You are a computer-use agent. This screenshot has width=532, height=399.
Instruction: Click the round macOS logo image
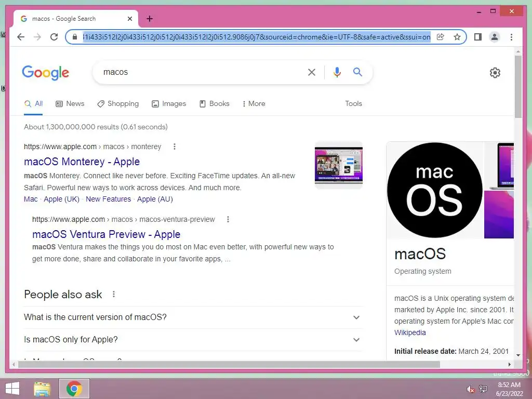point(435,190)
